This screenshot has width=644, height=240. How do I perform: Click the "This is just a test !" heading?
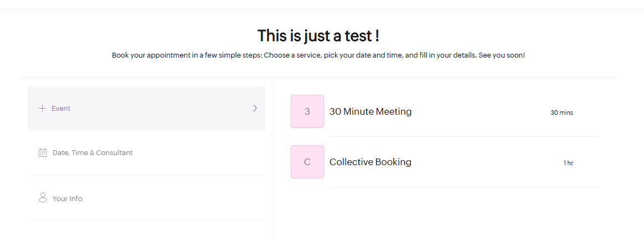pos(318,36)
